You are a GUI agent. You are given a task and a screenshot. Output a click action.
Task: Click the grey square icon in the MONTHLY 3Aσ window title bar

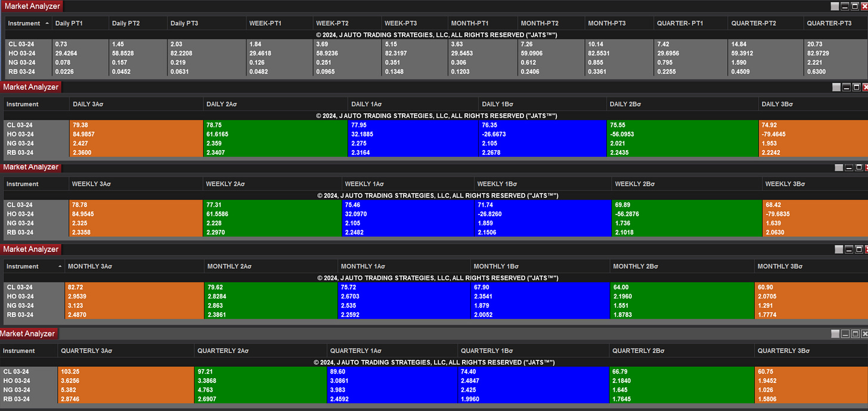point(839,249)
